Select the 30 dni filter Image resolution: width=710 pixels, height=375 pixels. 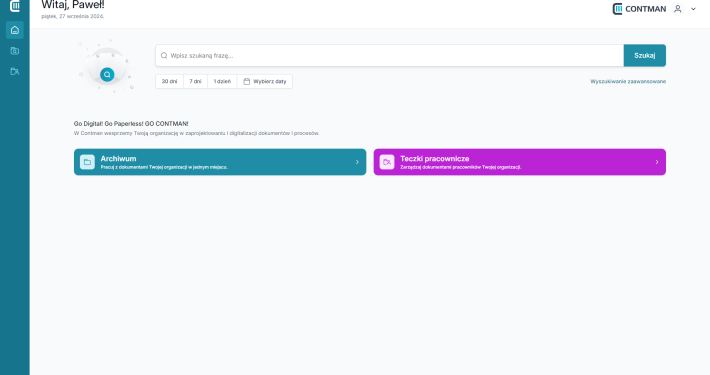point(169,82)
